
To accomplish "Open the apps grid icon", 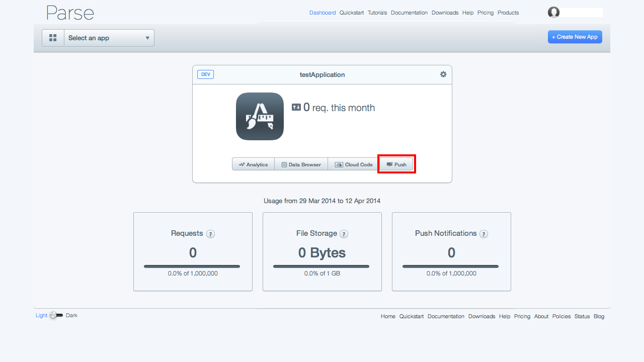I will (x=53, y=38).
